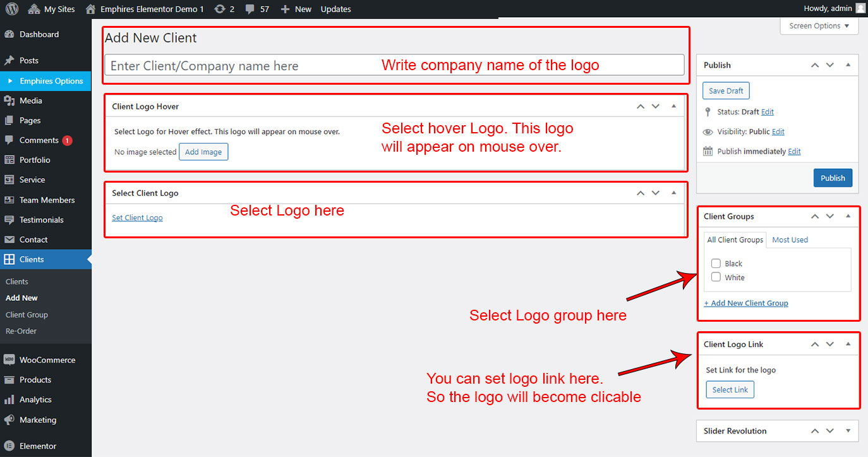The height and width of the screenshot is (457, 868).
Task: Open the comments bubble icon in the admin bar
Action: point(250,9)
